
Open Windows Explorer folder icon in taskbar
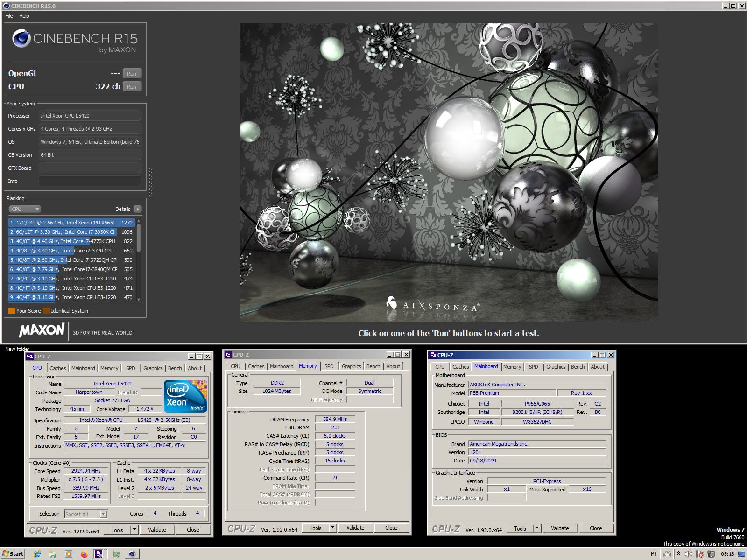coord(53,554)
